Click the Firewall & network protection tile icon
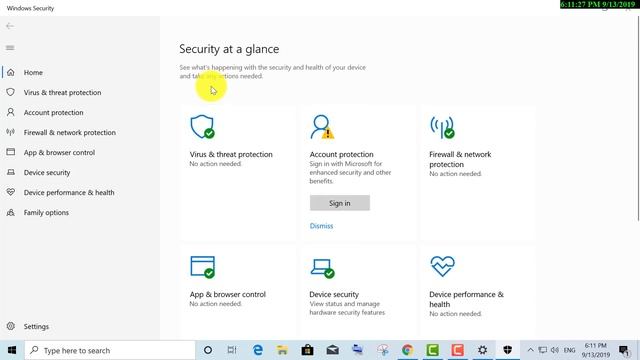Image resolution: width=640 pixels, height=360 pixels. pyautogui.click(x=442, y=127)
